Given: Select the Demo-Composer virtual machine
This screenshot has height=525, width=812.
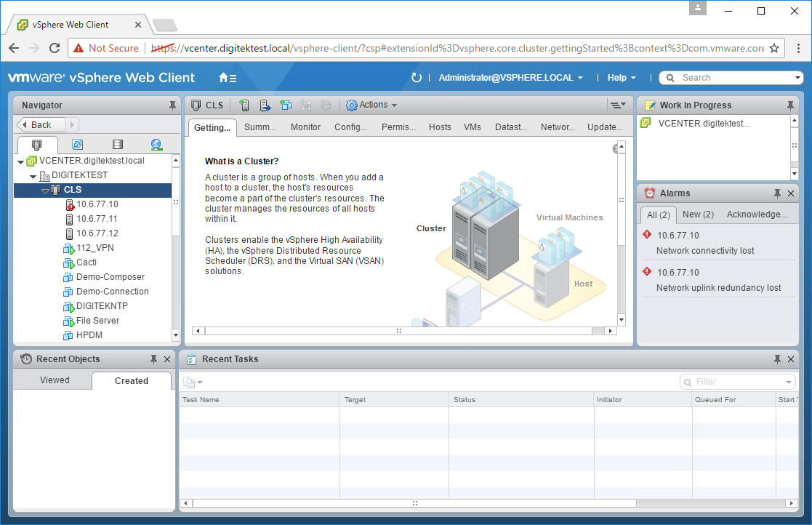Looking at the screenshot, I should click(110, 276).
